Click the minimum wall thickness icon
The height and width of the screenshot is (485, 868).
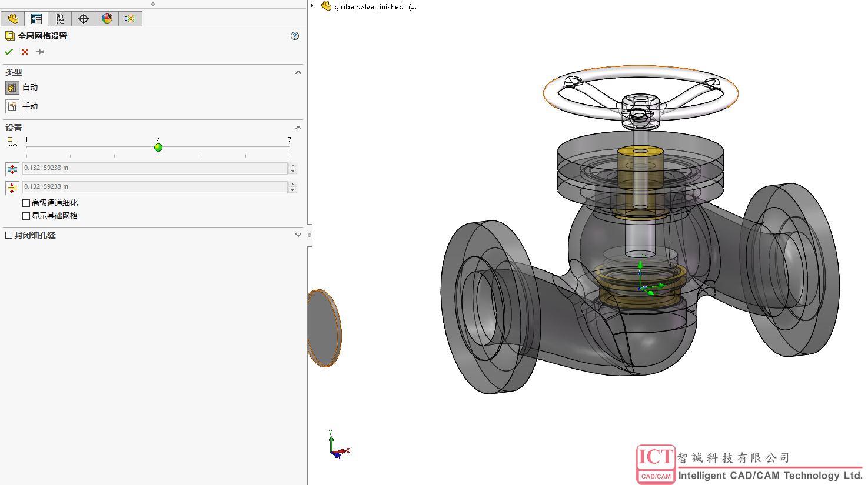tap(12, 188)
